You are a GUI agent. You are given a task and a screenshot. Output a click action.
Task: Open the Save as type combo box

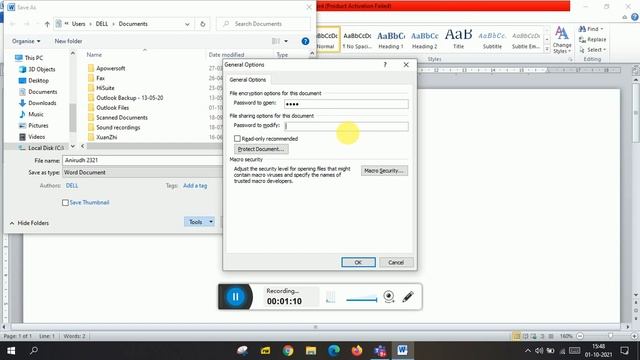(x=143, y=172)
